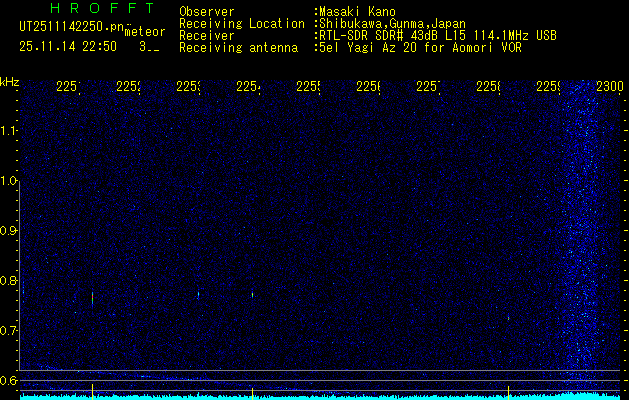Screen dimensions: 629x400
Task: Click the 2251 time axis label
Action: pos(68,86)
